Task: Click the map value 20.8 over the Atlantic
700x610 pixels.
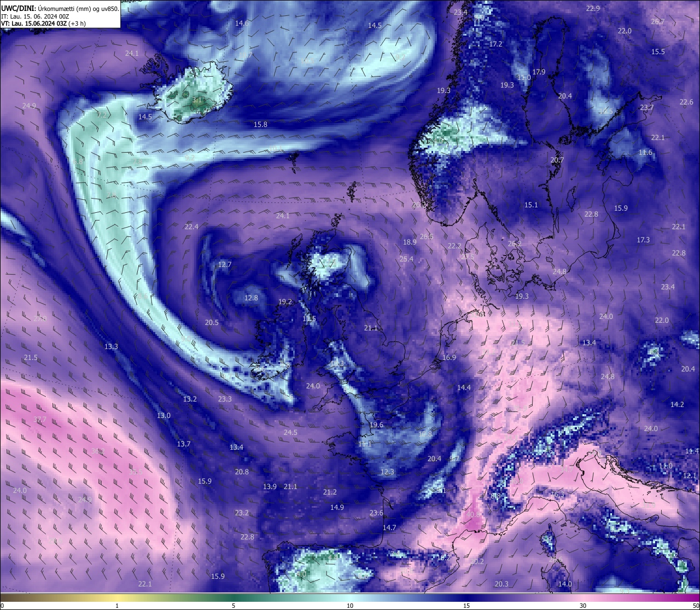Action: [242, 472]
